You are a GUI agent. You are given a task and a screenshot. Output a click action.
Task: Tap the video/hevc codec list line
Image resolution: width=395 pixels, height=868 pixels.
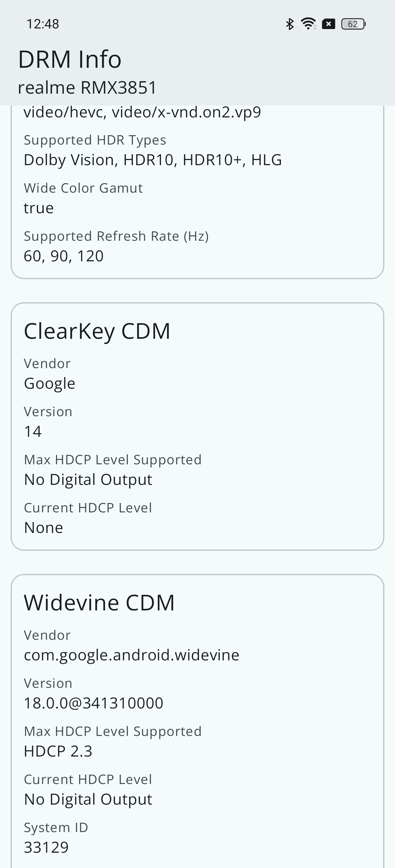click(x=142, y=112)
